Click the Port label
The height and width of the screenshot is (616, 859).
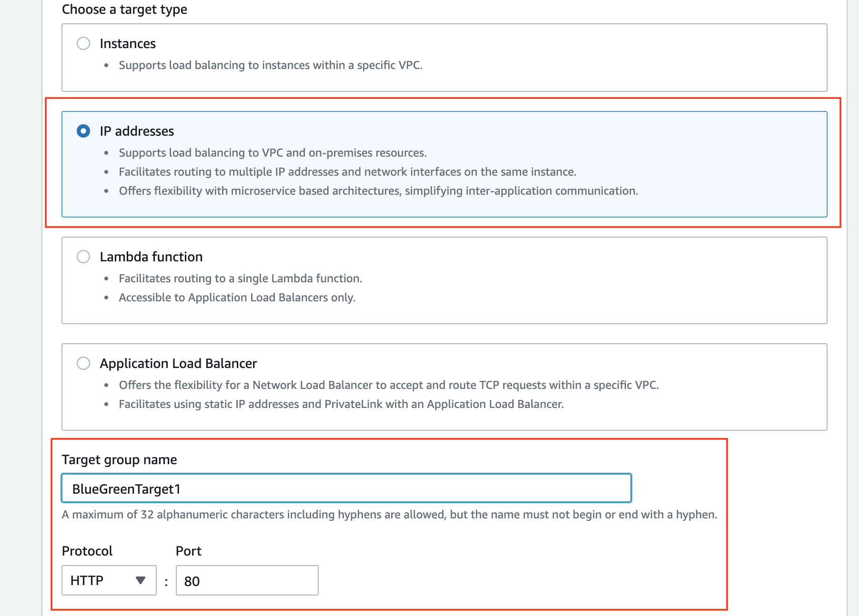pyautogui.click(x=188, y=551)
